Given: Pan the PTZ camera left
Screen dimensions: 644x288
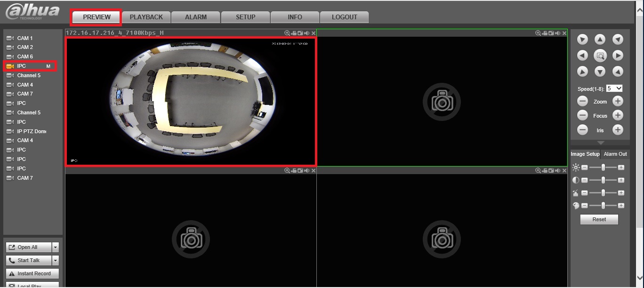Looking at the screenshot, I should pyautogui.click(x=583, y=56).
